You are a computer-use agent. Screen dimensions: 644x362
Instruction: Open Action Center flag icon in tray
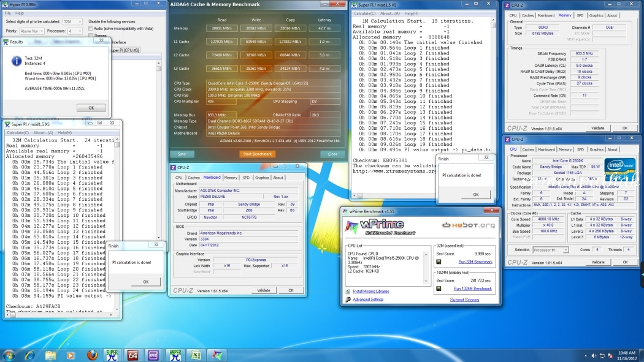pos(610,355)
